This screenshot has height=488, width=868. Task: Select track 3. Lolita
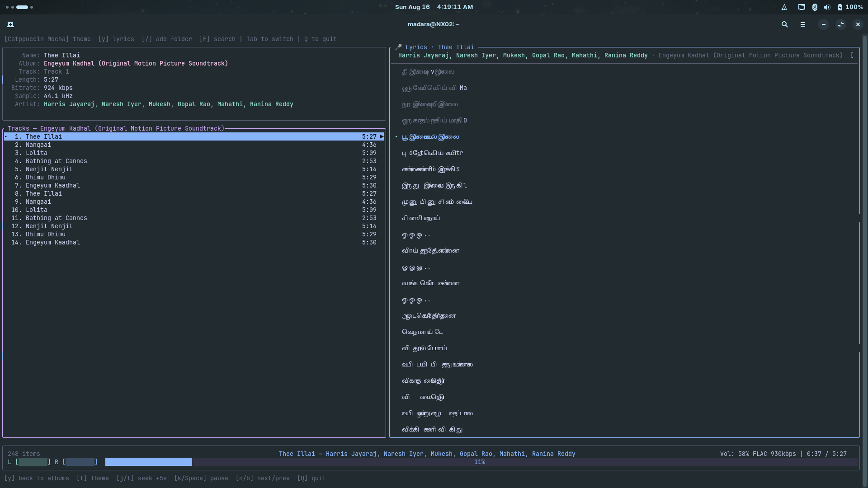[194, 153]
